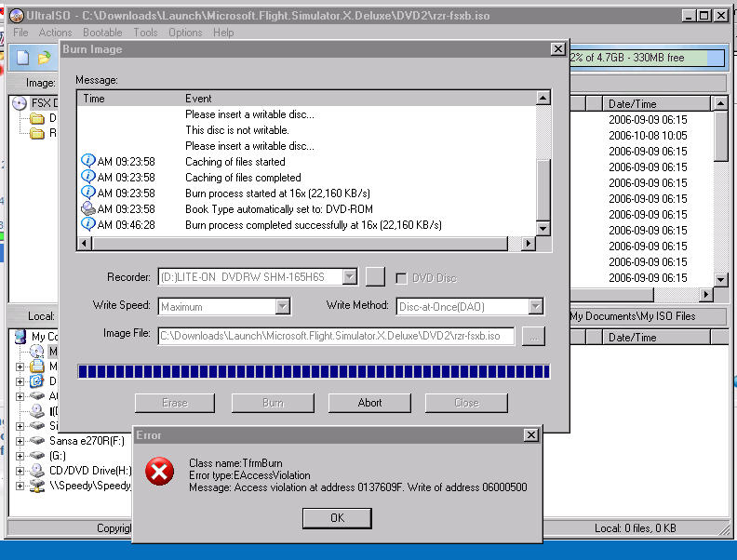Open the Recorder drive dropdown
The height and width of the screenshot is (560, 737).
[x=349, y=276]
